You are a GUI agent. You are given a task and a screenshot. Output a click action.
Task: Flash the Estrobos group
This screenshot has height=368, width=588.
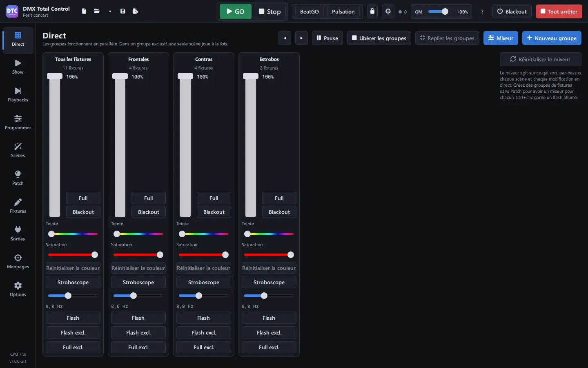(269, 318)
